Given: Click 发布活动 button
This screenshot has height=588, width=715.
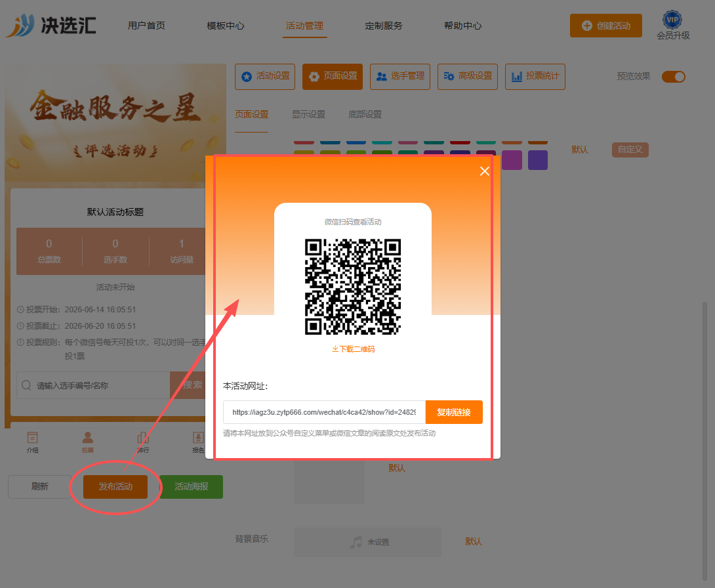Looking at the screenshot, I should click(x=115, y=487).
